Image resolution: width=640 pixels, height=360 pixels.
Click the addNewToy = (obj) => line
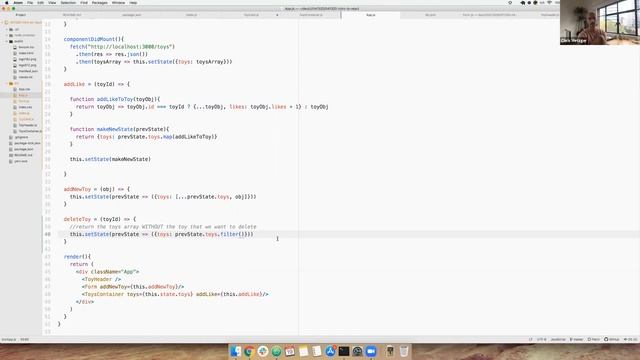pos(97,189)
